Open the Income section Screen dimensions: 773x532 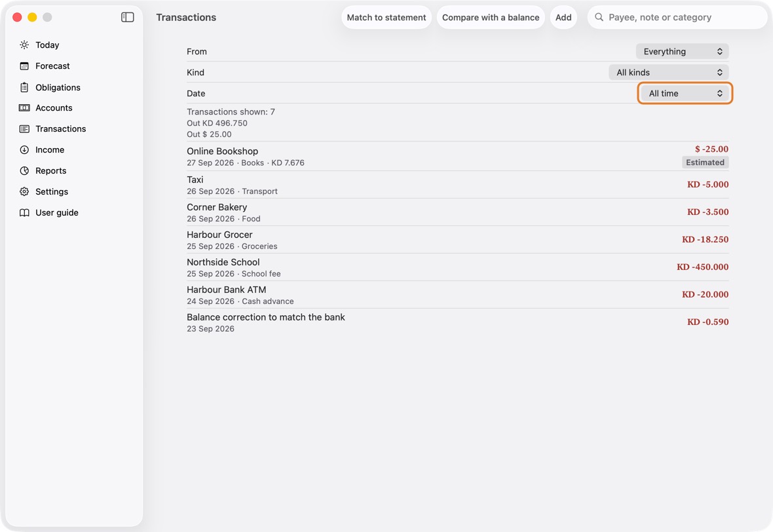[x=74, y=150]
